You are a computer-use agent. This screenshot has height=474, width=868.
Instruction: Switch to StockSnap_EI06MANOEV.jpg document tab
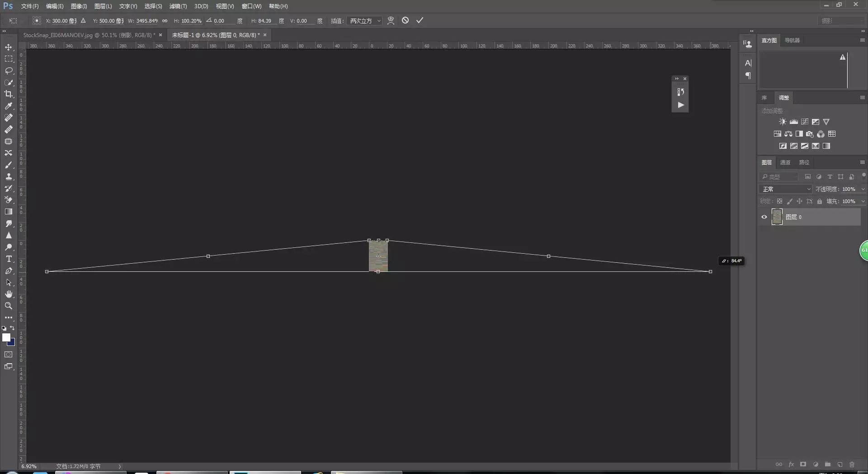(89, 35)
